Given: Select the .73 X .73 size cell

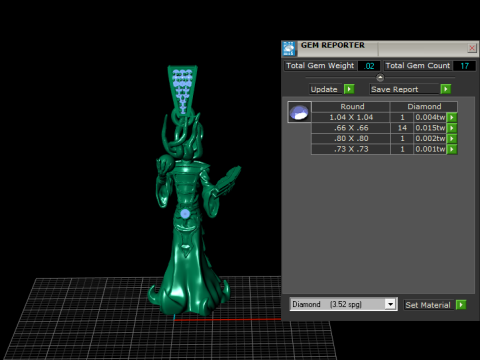Looking at the screenshot, I should (x=351, y=149).
